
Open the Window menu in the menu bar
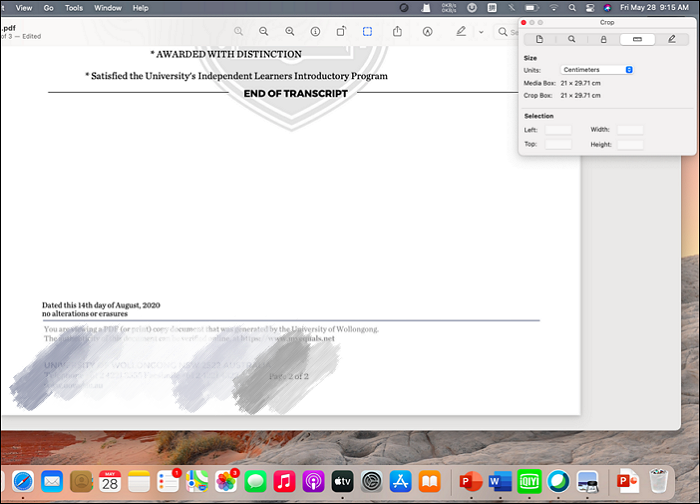pyautogui.click(x=108, y=7)
